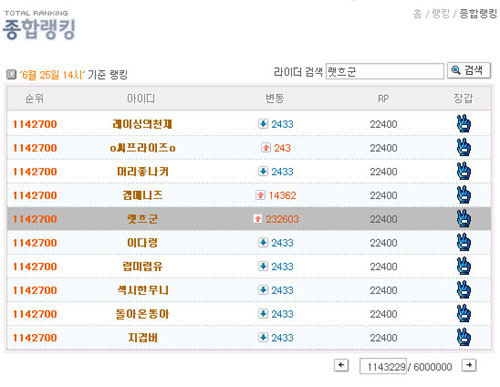This screenshot has height=387, width=500.
Task: Select rider ID 섹시한무니
Action: pos(142,290)
